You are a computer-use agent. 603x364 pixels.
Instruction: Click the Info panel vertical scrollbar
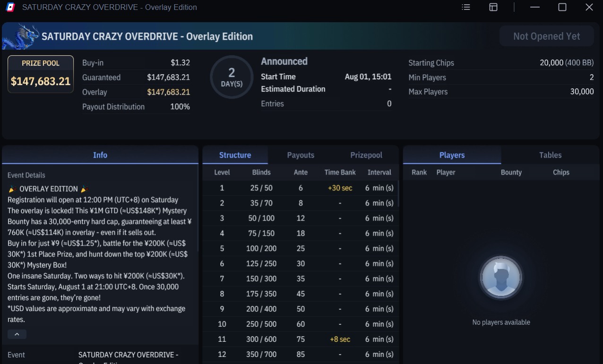tap(198, 208)
